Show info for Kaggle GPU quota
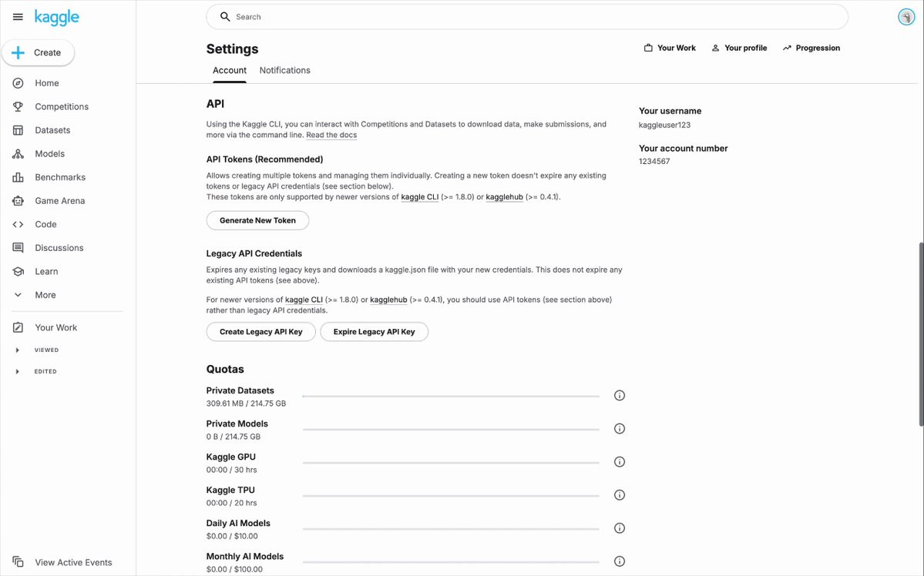The height and width of the screenshot is (576, 924). [x=619, y=462]
